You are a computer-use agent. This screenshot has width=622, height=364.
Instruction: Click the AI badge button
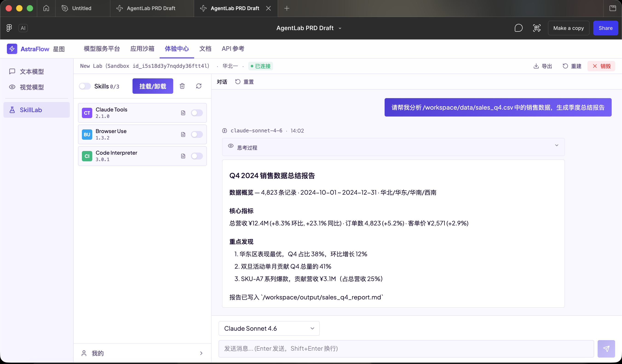coord(23,28)
